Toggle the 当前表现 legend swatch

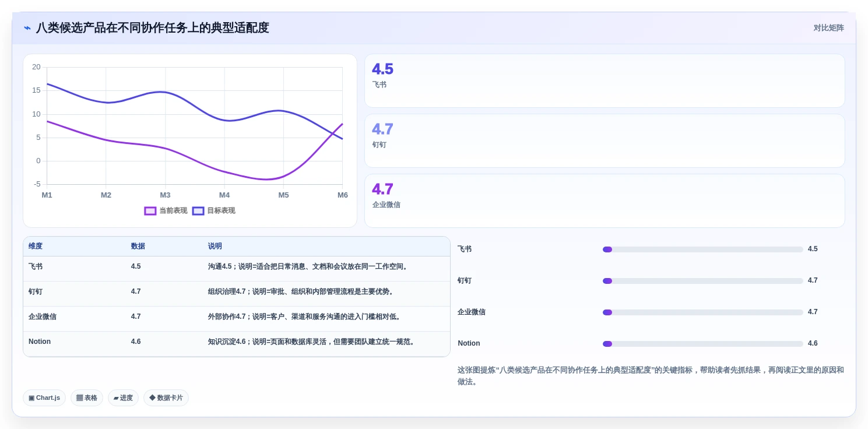click(x=150, y=211)
